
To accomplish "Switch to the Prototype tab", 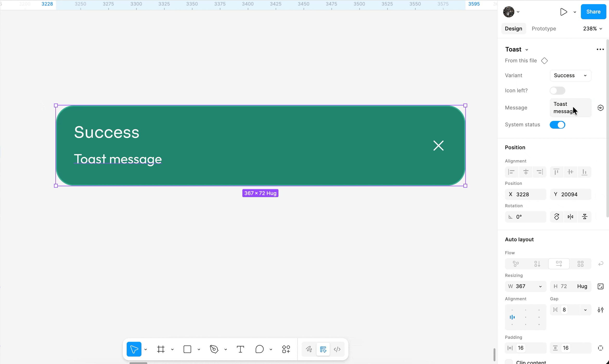I will point(544,29).
